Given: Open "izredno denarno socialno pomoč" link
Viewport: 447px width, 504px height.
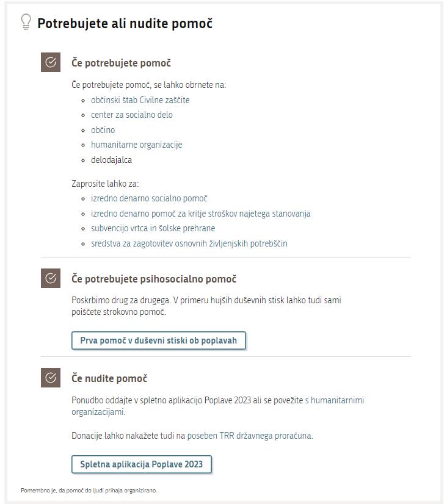Looking at the screenshot, I should click(149, 198).
